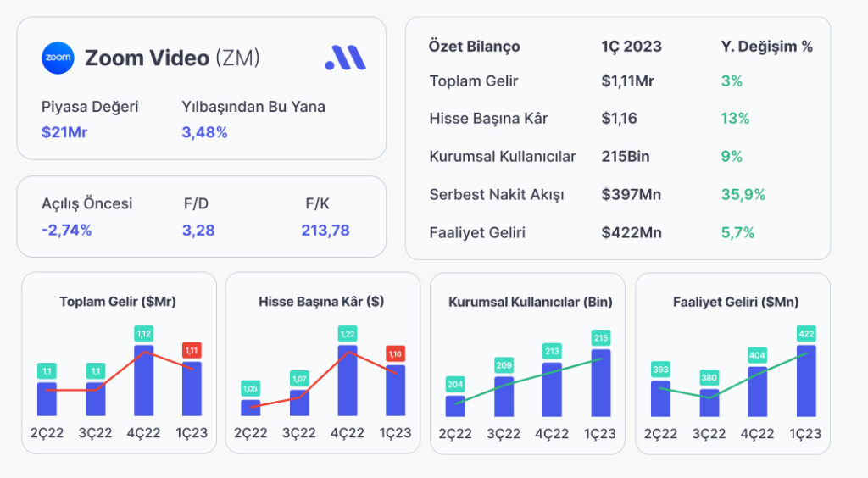This screenshot has width=868, height=478.
Task: Click the Kurumsal Kullanıcılar (Bin) chart title
Action: click(531, 302)
